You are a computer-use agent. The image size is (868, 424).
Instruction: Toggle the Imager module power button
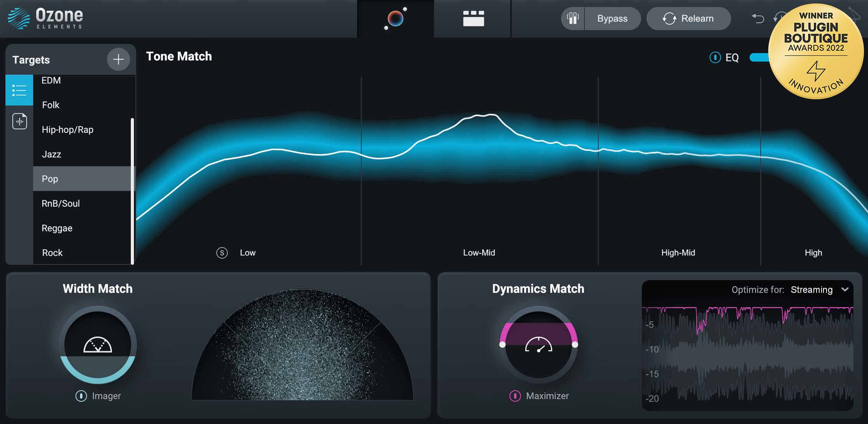(x=81, y=396)
